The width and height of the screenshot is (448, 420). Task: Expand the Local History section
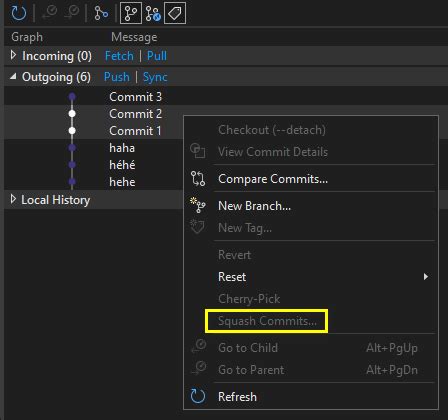tap(13, 199)
